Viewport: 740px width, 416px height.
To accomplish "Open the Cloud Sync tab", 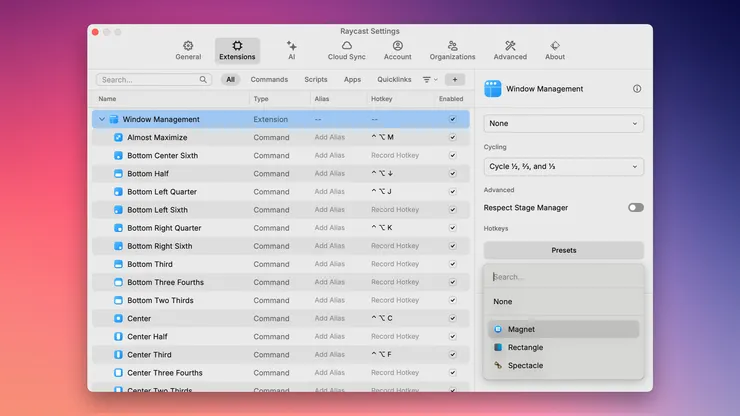I will tap(346, 50).
